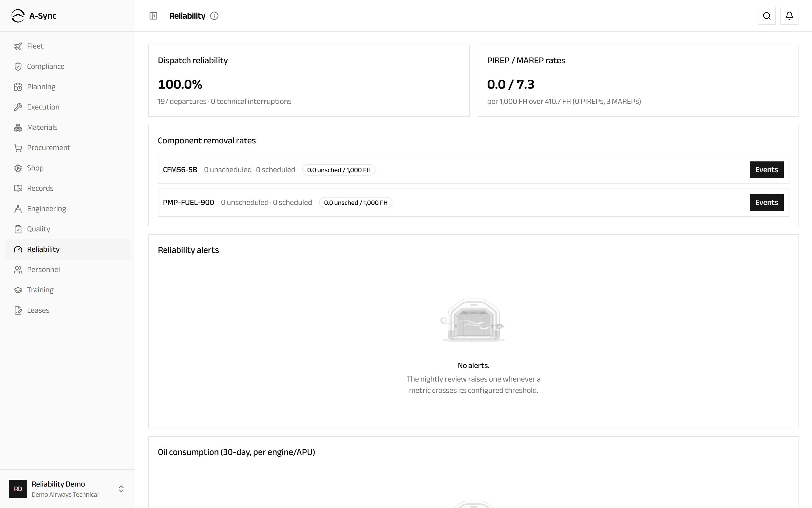Click the 'No alerts.' message

tap(473, 365)
